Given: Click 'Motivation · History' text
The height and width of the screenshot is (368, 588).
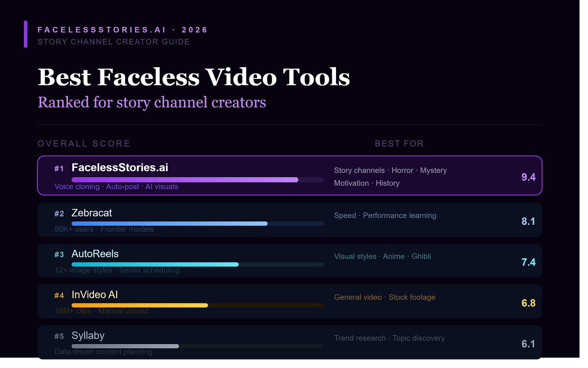Looking at the screenshot, I should tap(367, 183).
